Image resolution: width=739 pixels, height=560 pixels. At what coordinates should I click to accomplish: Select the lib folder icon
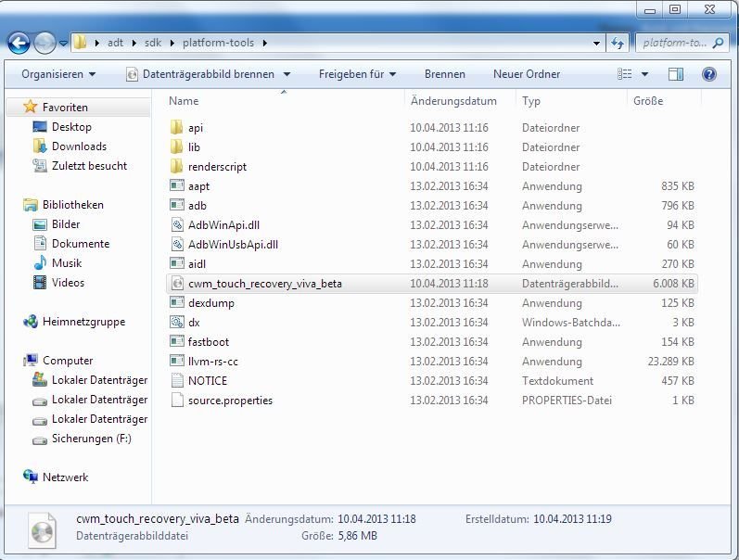[x=177, y=146]
